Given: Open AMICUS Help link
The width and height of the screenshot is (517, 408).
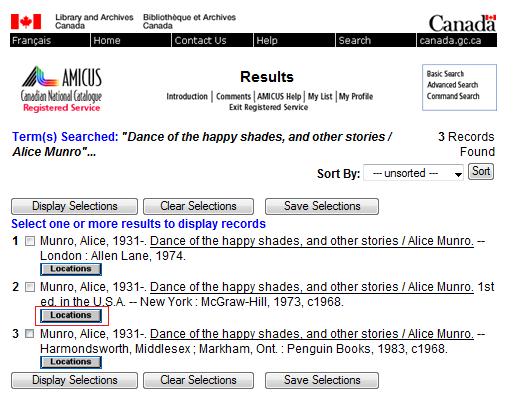Looking at the screenshot, I should 279,96.
